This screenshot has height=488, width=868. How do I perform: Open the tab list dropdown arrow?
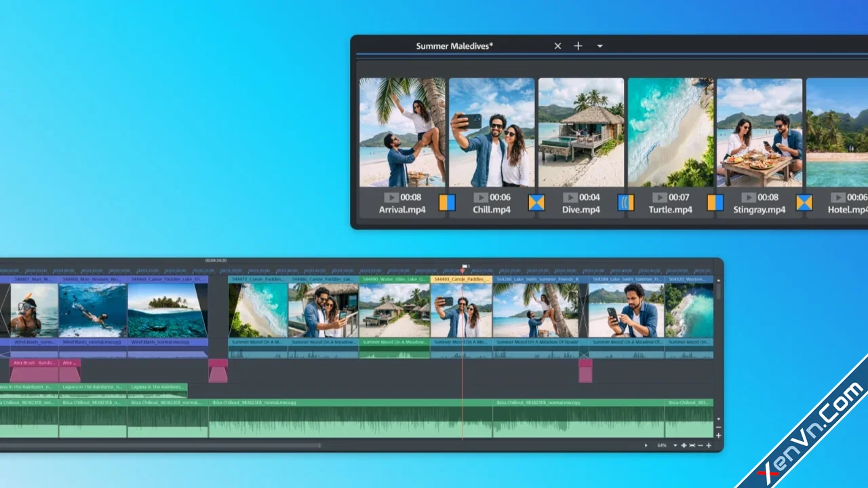(599, 46)
